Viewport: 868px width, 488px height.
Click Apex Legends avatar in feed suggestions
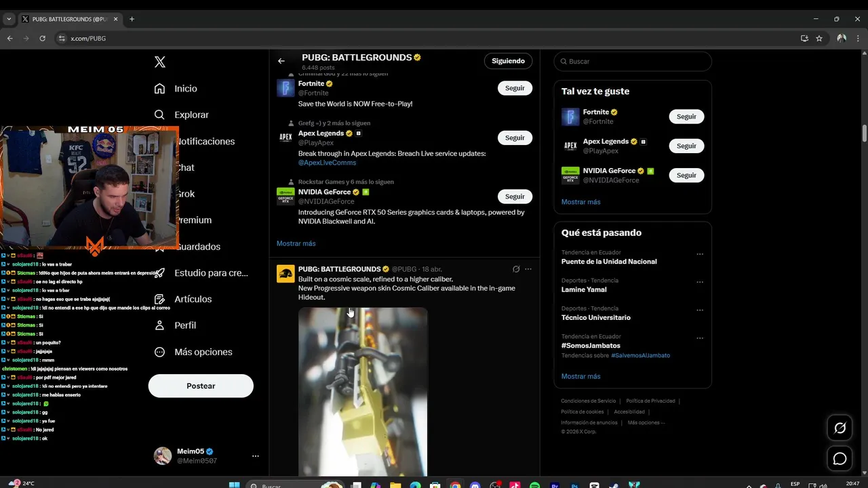[285, 138]
